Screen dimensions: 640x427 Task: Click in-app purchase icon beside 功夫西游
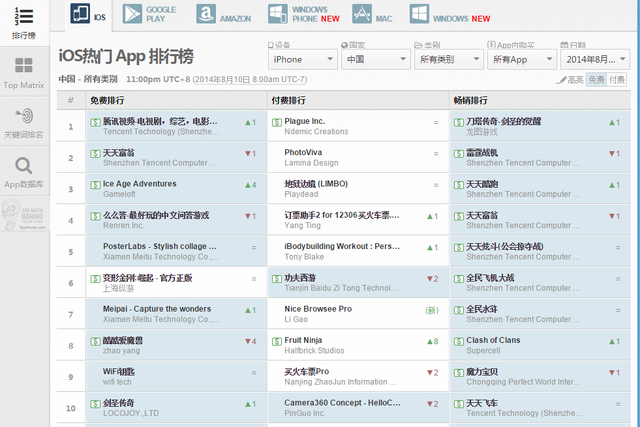(x=277, y=279)
